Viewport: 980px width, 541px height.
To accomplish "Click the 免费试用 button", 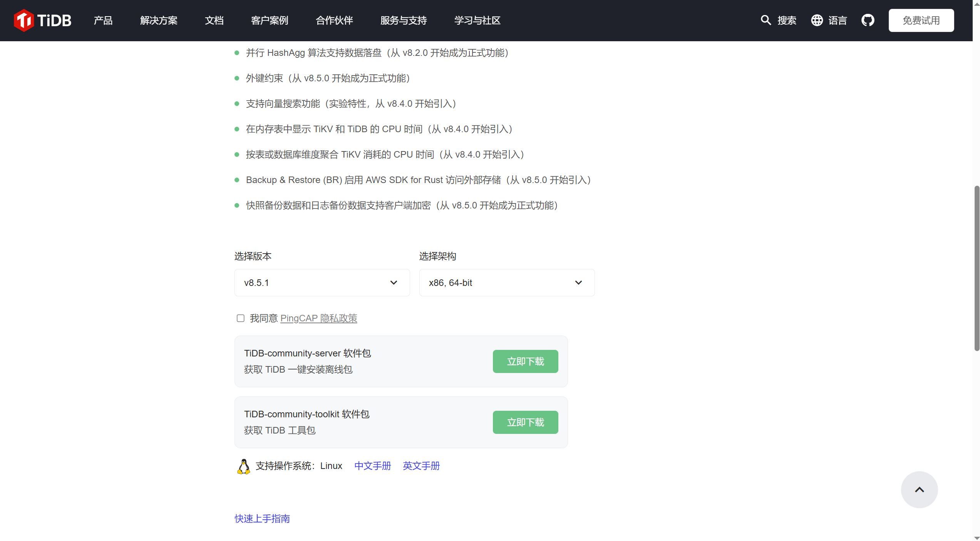I will coord(921,20).
